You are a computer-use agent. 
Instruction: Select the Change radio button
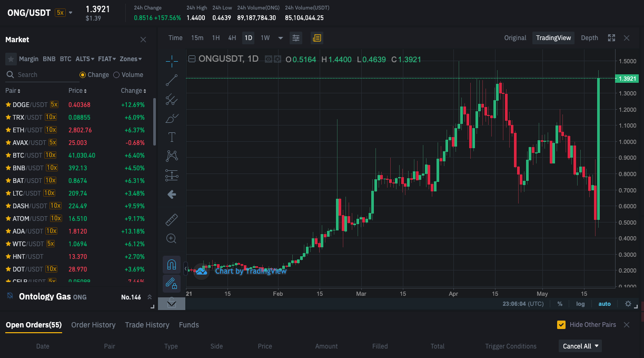[x=83, y=75]
